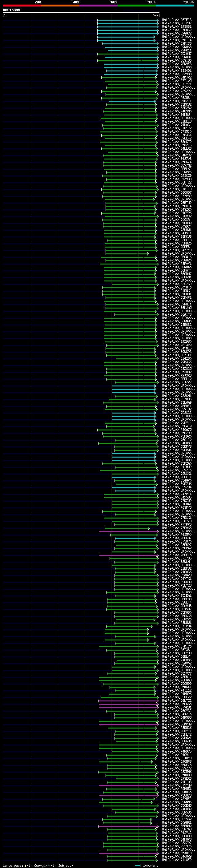Open the UniRef100_B9S881 hit
Screen dimensions: 197x868
click(177, 26)
